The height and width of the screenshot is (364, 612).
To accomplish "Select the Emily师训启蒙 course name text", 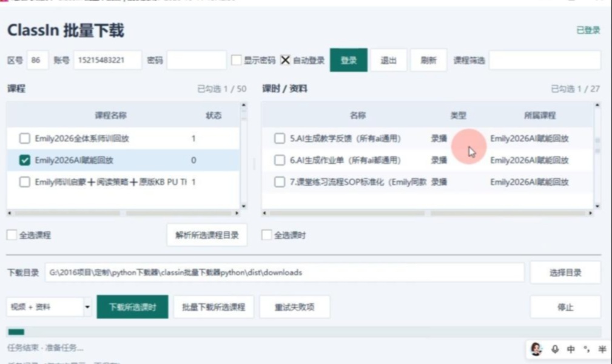I will click(111, 182).
